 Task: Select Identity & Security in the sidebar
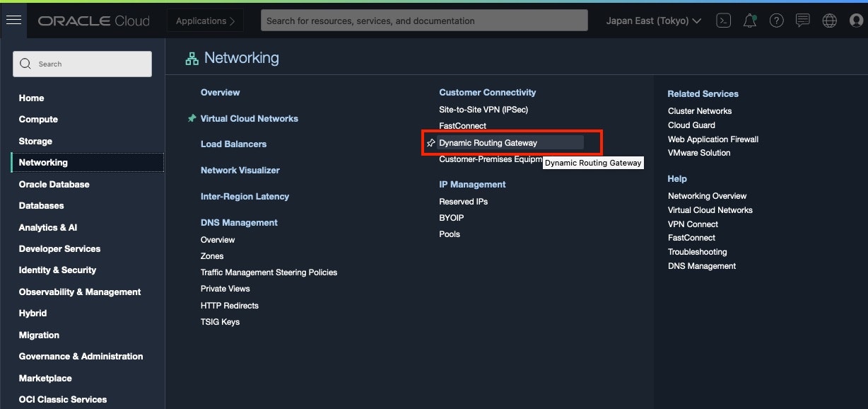(x=57, y=270)
